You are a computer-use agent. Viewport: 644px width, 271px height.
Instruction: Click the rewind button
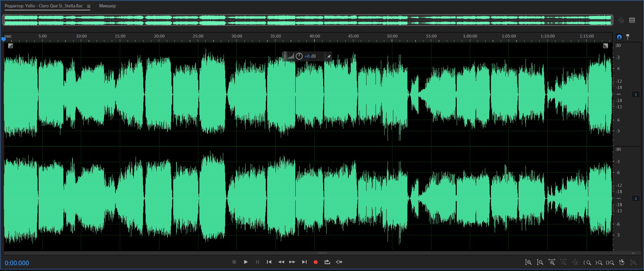click(x=281, y=262)
